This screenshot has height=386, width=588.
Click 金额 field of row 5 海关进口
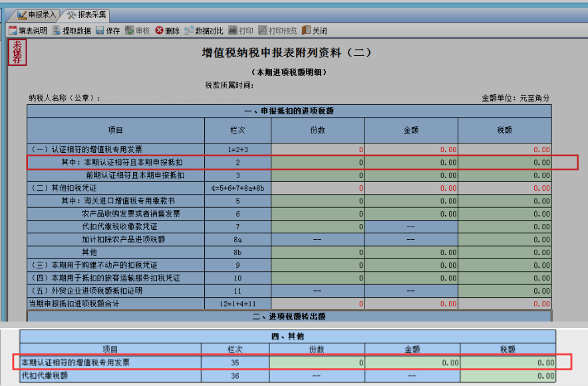click(411, 201)
